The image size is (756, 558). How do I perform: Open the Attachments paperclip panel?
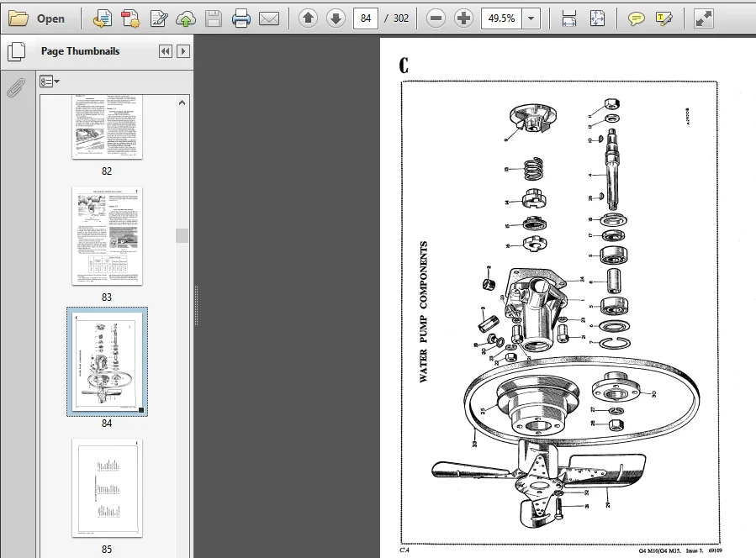coord(16,88)
